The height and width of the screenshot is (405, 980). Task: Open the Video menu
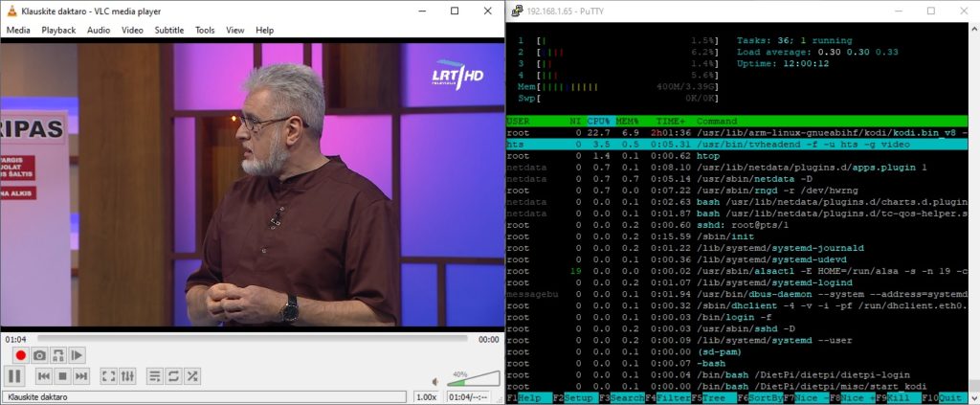click(x=132, y=30)
